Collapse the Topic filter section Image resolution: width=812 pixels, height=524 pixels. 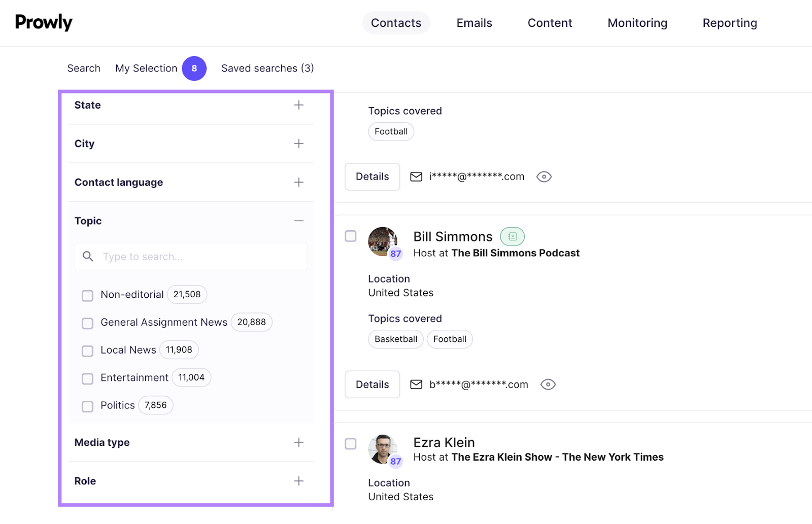299,221
